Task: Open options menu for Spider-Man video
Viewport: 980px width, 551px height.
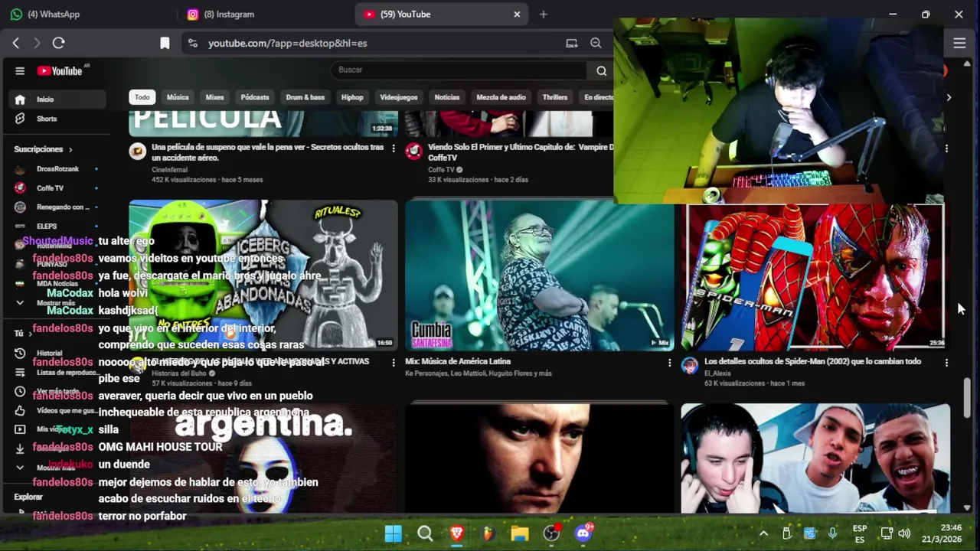Action: point(946,363)
